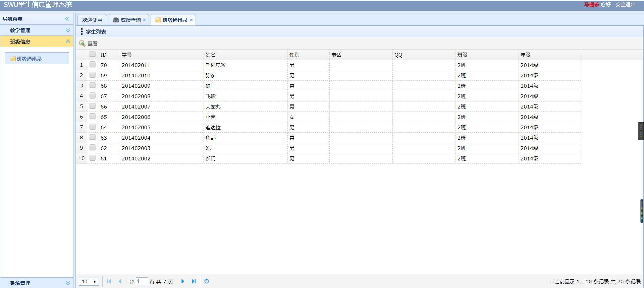Click student number 201402011
The height and width of the screenshot is (288, 644).
coord(136,65)
